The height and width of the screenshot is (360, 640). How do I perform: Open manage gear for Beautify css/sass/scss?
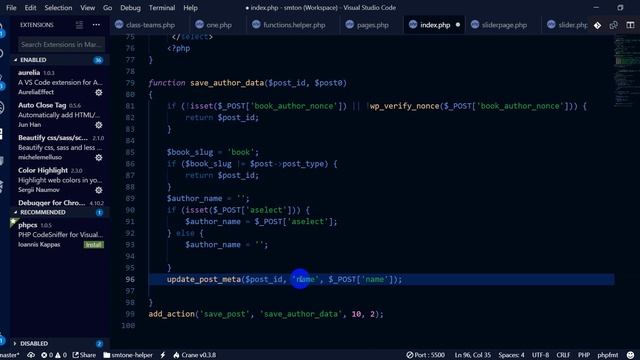pos(99,158)
